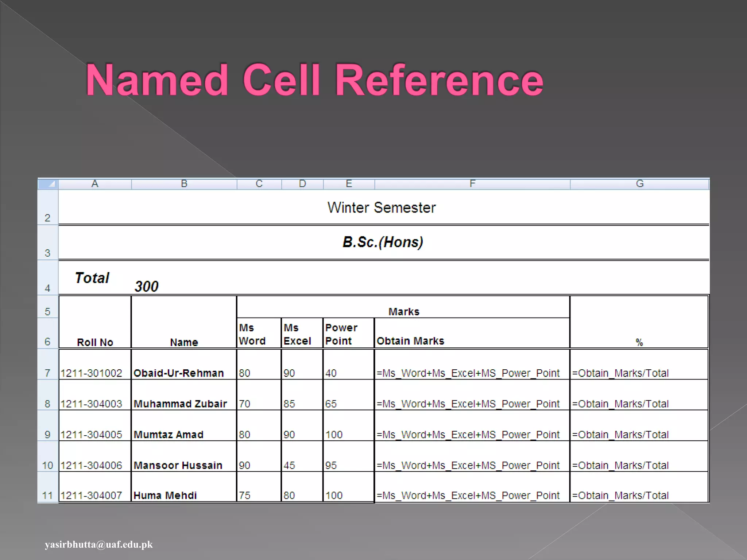Click Obaid-Ur-Rehman name cell
Viewport: 747px width, 560px height.
(179, 373)
